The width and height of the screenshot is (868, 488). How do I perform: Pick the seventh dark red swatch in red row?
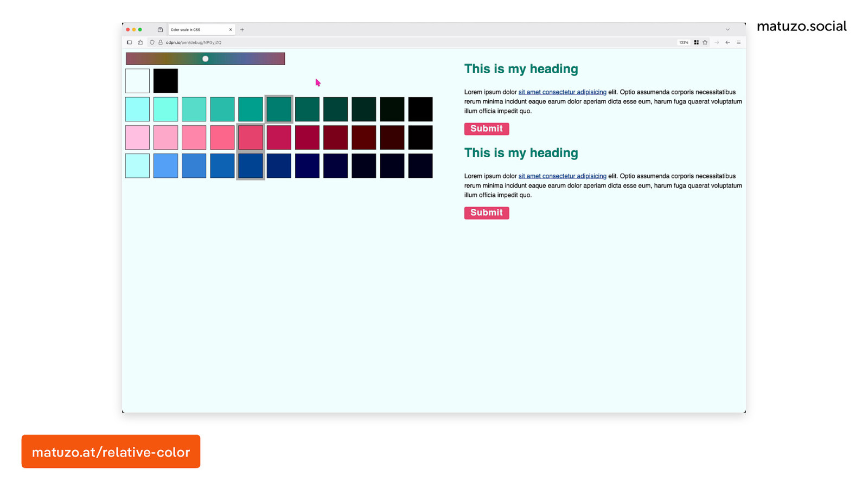pyautogui.click(x=307, y=137)
